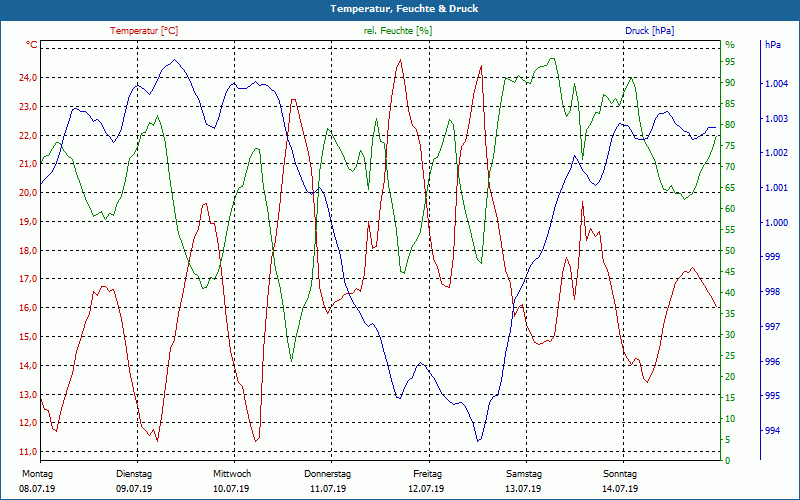Click the date '08.07.19'
The image size is (800, 500).
37,489
